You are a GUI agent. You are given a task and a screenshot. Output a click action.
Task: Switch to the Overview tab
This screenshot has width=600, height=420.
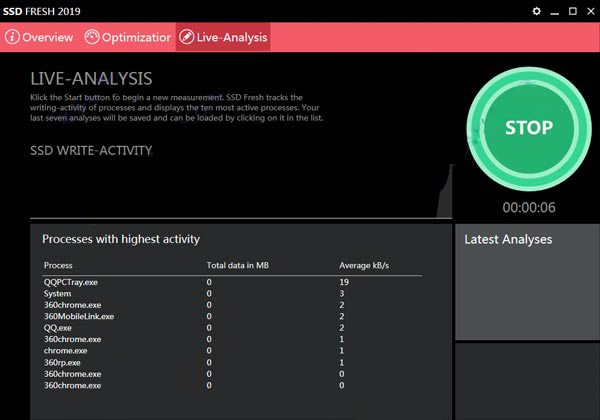point(39,37)
